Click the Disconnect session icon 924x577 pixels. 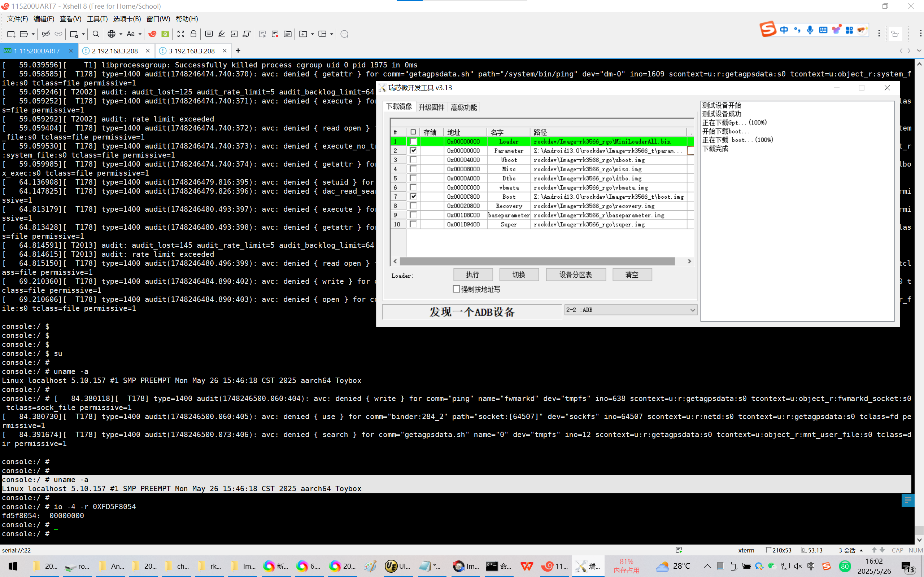(45, 34)
